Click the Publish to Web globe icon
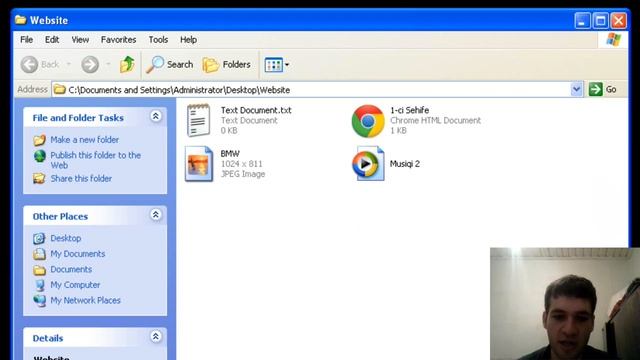640x360 pixels. point(40,156)
